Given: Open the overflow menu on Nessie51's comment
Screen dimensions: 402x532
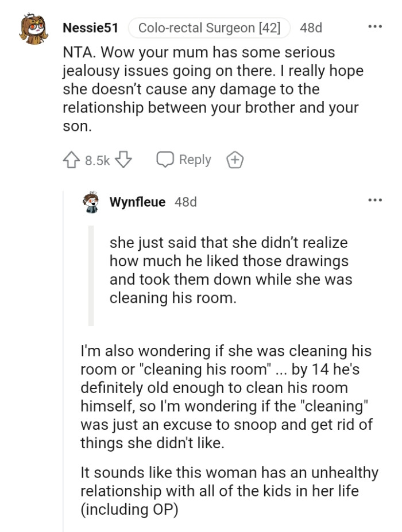Looking at the screenshot, I should tap(376, 26).
